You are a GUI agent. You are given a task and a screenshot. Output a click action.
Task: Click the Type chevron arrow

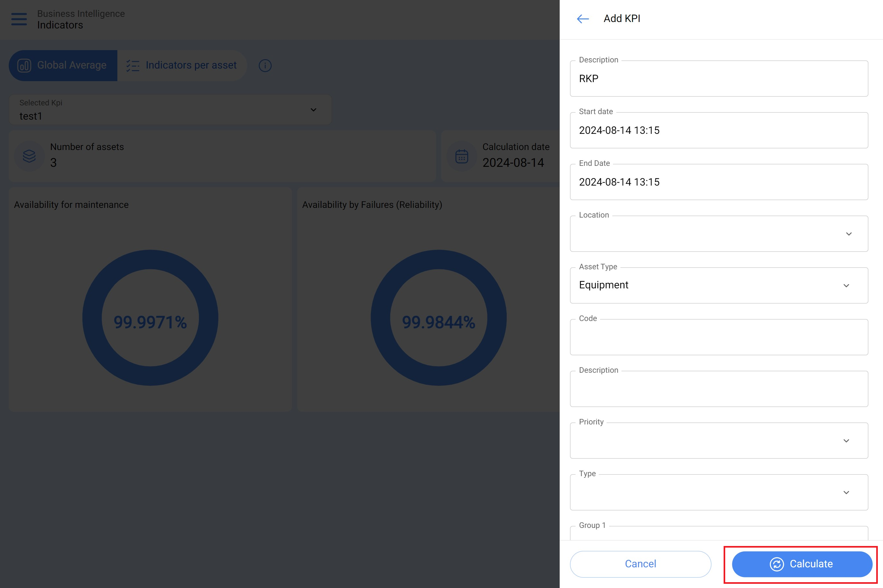coord(846,493)
